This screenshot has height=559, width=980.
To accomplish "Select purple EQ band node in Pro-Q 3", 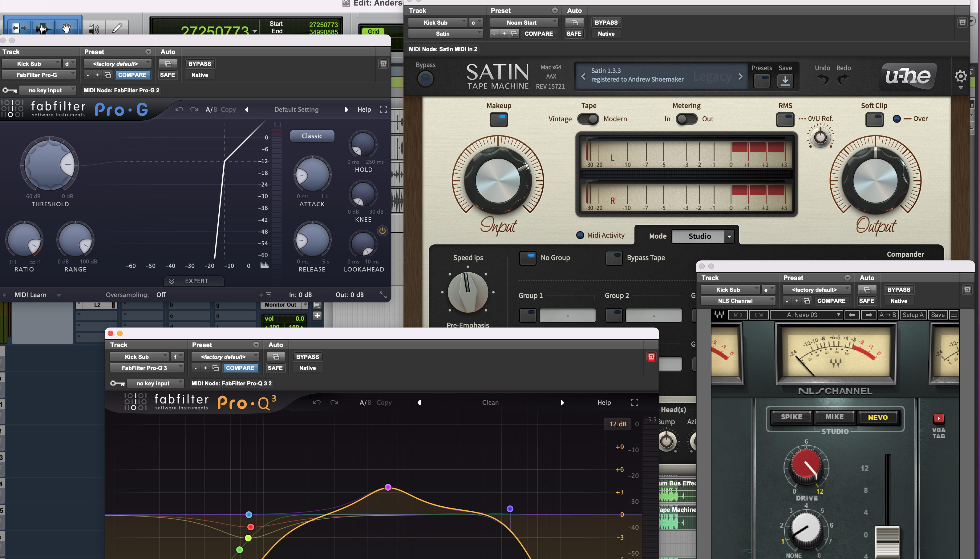I will [388, 487].
